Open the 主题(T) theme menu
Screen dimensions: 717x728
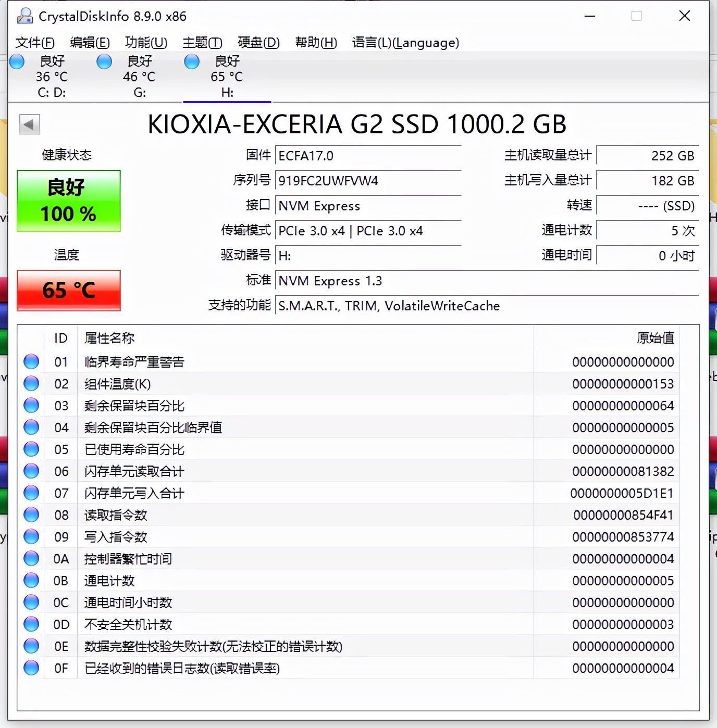[202, 43]
